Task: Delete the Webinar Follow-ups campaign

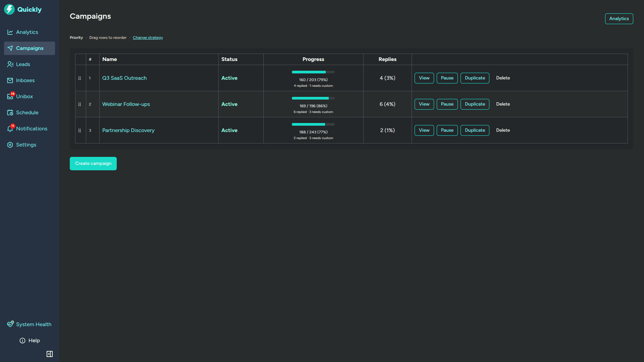Action: point(503,104)
